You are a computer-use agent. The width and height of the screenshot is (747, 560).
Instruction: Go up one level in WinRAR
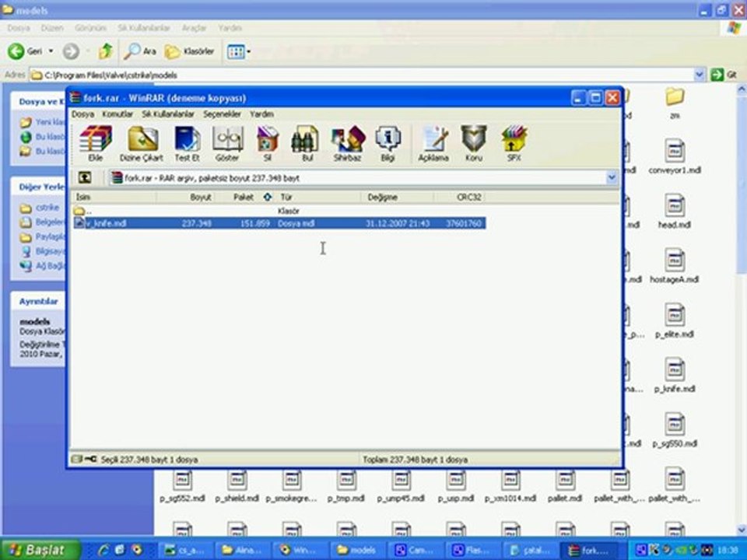pyautogui.click(x=84, y=177)
